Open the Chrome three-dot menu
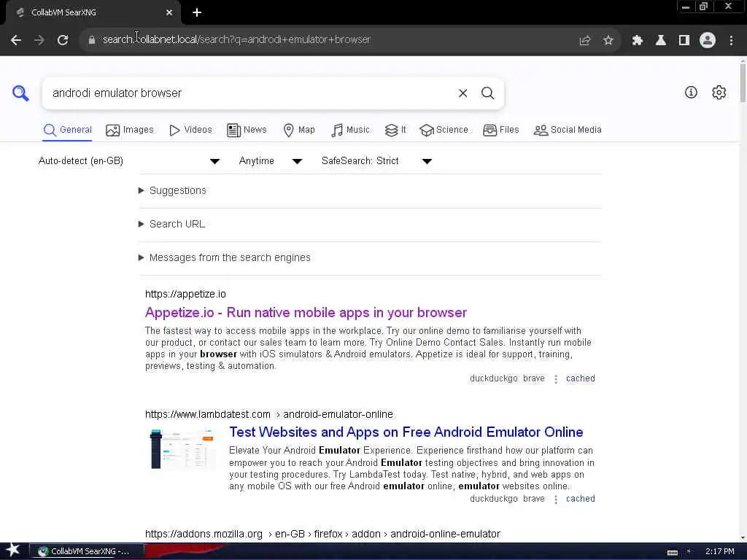This screenshot has height=560, width=747. (x=731, y=41)
